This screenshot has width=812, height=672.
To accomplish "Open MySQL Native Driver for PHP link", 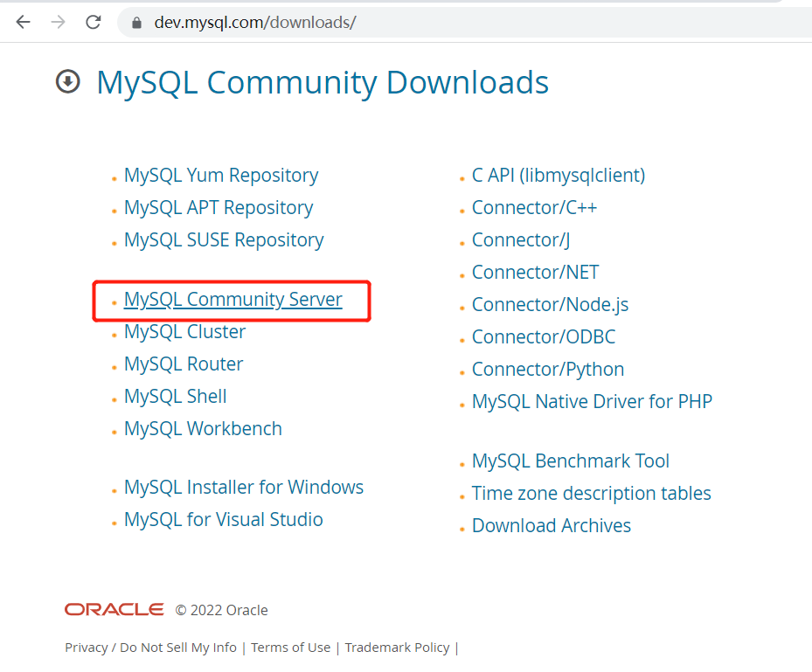I will pyautogui.click(x=592, y=402).
